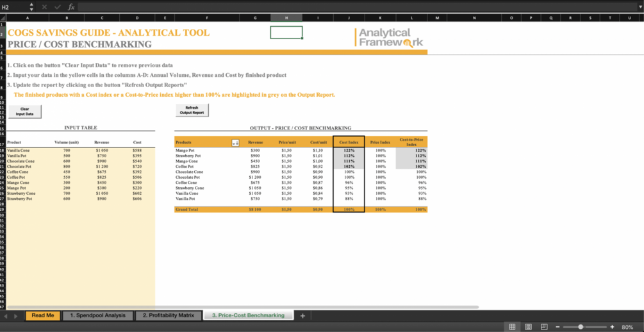Open the 1. Spendpool Analysis tab

(x=98, y=315)
